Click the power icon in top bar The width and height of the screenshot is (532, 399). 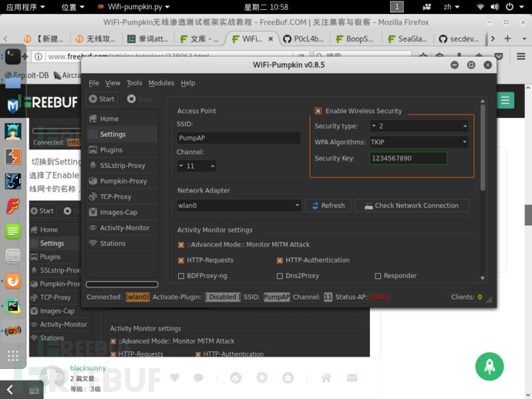510,7
